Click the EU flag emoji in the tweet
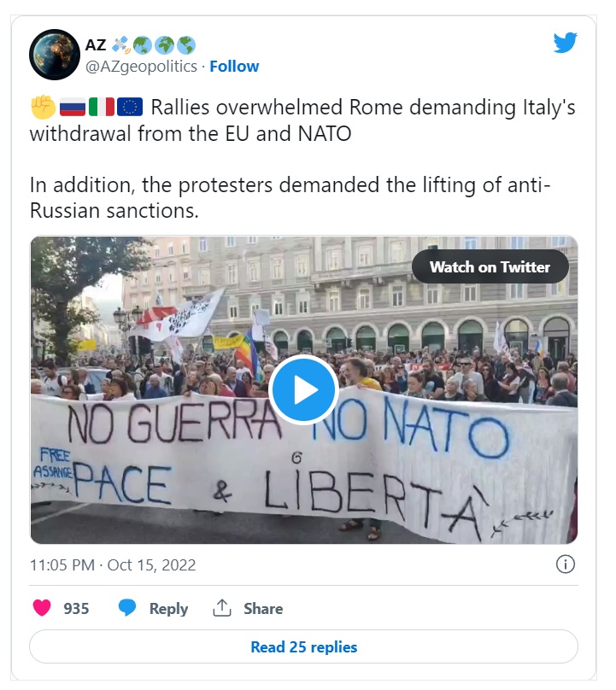 (x=129, y=108)
